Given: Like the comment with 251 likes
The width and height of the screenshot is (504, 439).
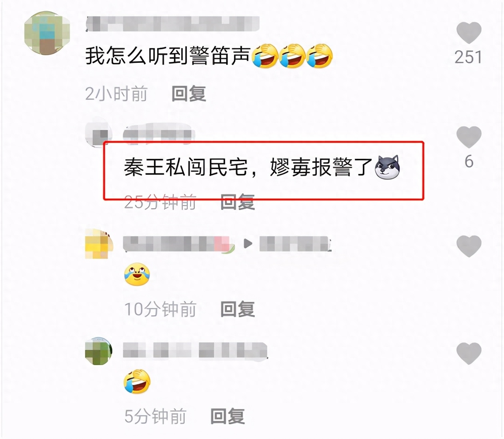Looking at the screenshot, I should (469, 32).
